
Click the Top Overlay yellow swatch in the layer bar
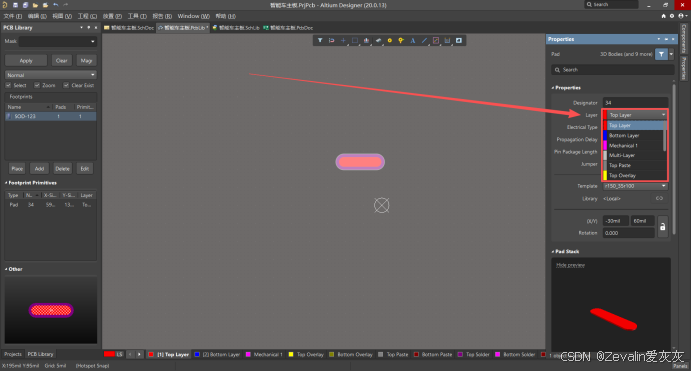[291, 354]
